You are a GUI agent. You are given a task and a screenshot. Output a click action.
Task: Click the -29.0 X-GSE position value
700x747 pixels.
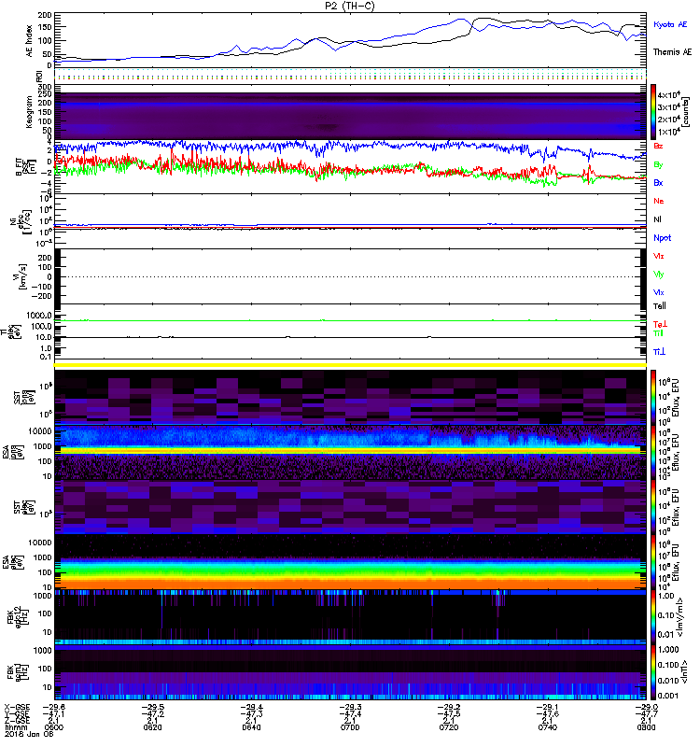tap(646, 708)
